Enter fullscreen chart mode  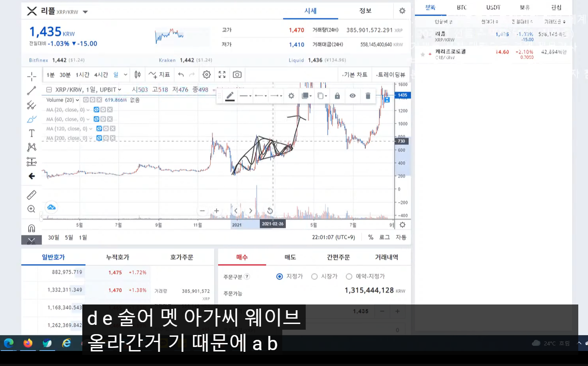click(x=222, y=74)
